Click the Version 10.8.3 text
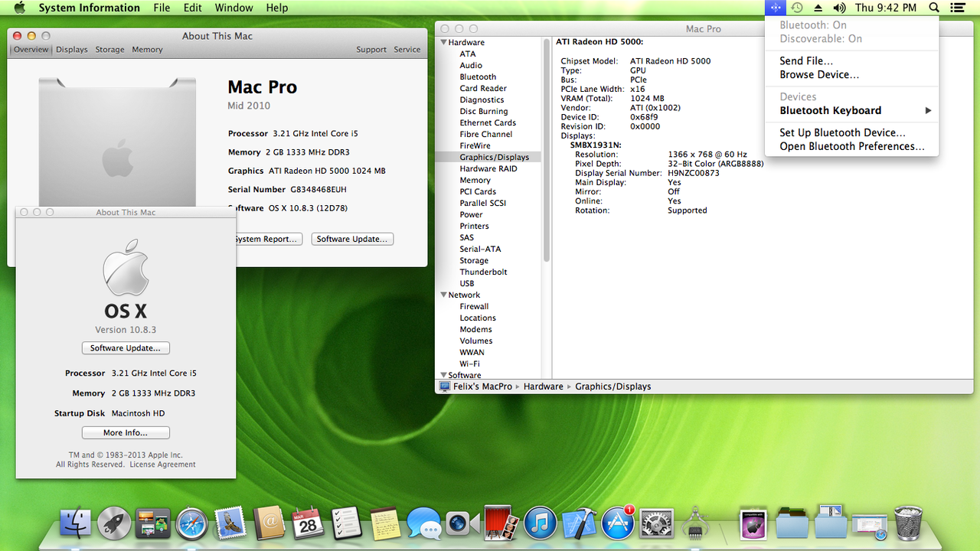The width and height of the screenshot is (980, 551). coord(126,330)
